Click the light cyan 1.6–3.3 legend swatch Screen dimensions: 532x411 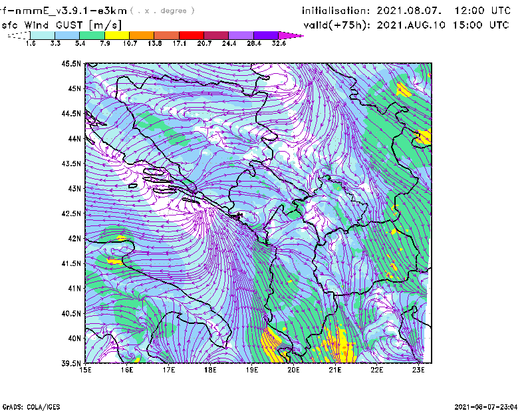coord(43,35)
